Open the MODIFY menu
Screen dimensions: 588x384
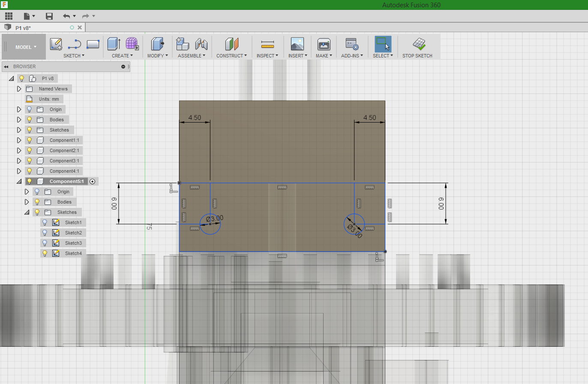click(157, 56)
